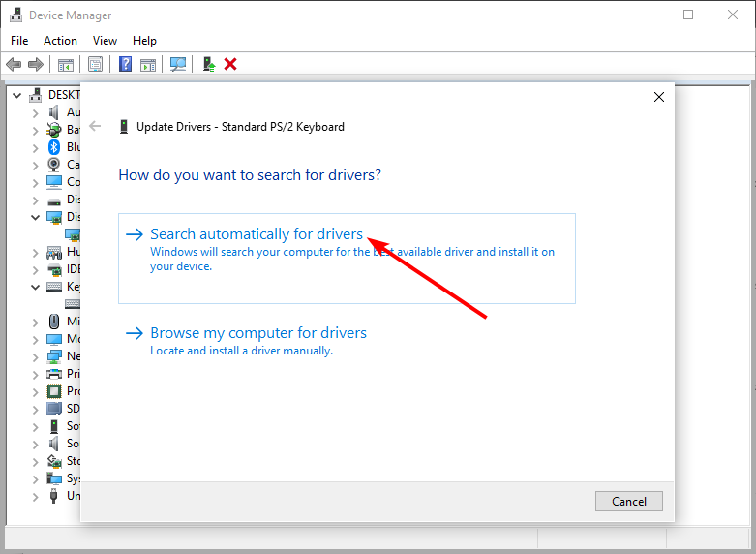
Task: Open the File menu
Action: (19, 41)
